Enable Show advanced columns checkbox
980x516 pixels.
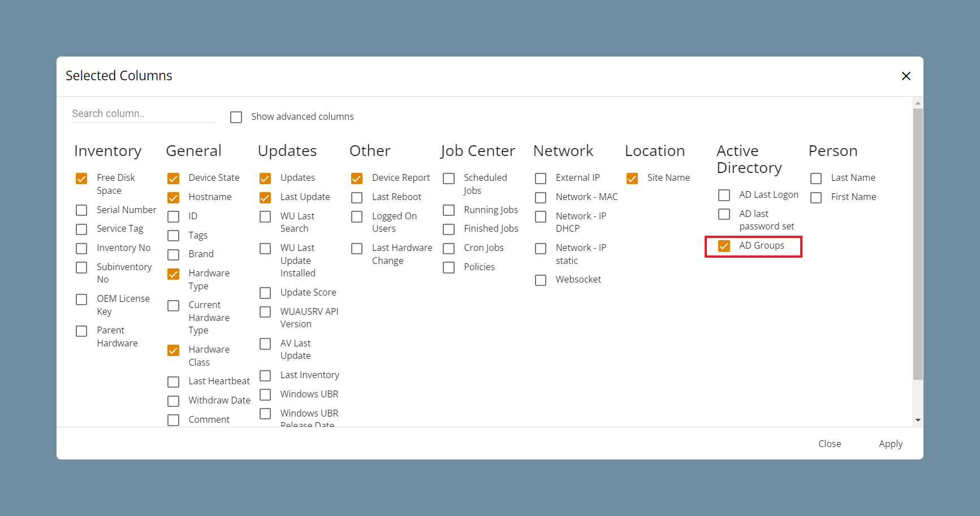(x=236, y=117)
